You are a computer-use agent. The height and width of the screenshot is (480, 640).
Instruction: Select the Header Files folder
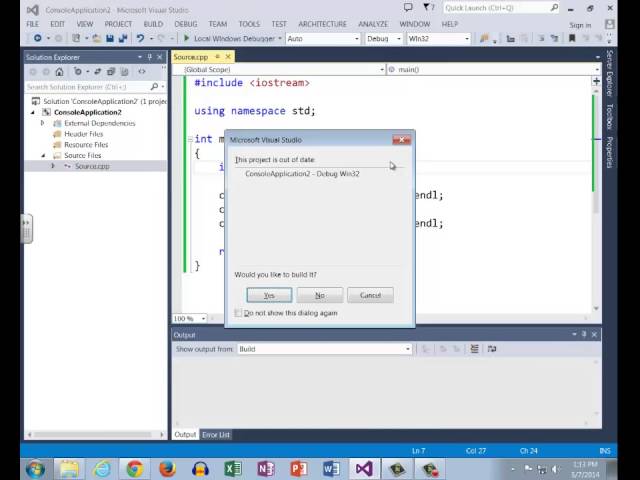click(83, 134)
